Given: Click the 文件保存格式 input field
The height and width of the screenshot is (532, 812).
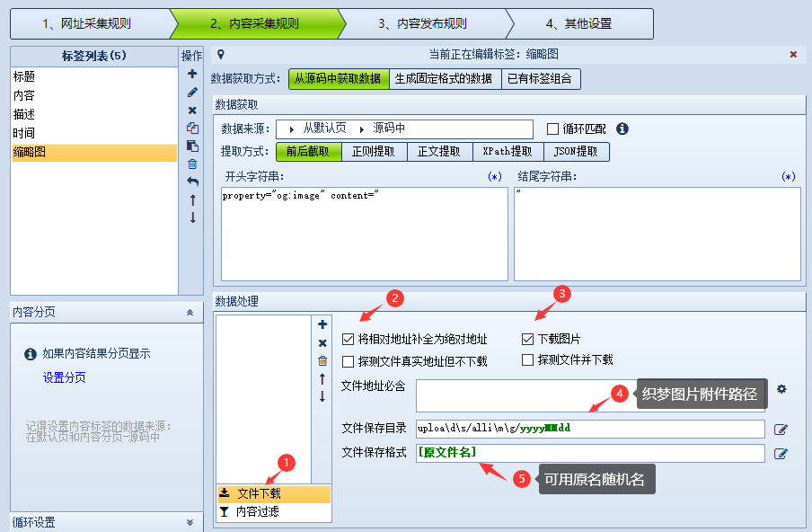Looking at the screenshot, I should [x=590, y=453].
